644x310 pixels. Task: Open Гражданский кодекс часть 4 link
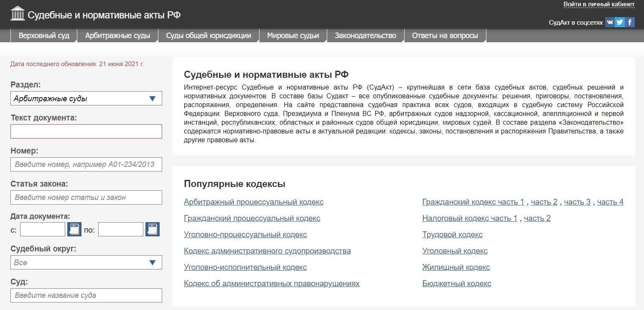610,202
